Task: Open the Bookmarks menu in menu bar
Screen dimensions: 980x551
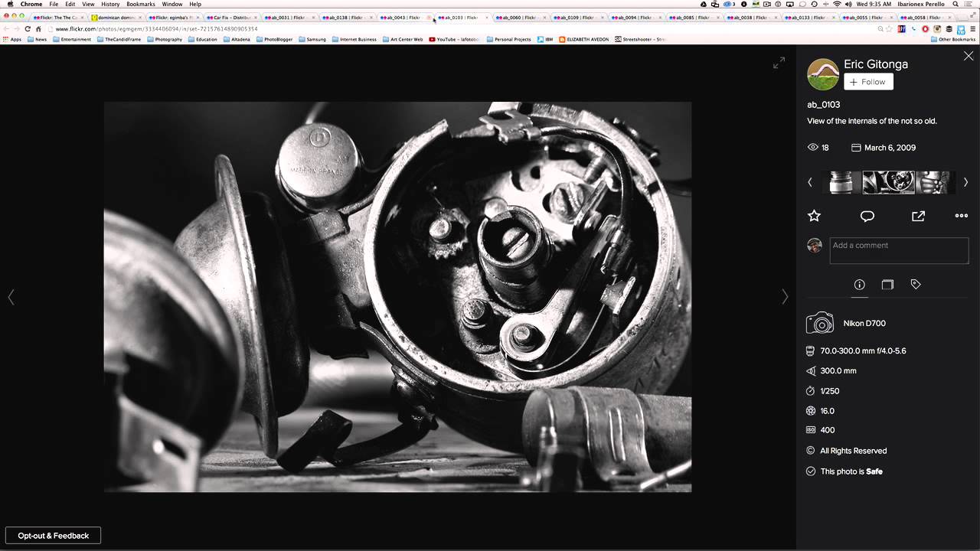Action: (141, 4)
